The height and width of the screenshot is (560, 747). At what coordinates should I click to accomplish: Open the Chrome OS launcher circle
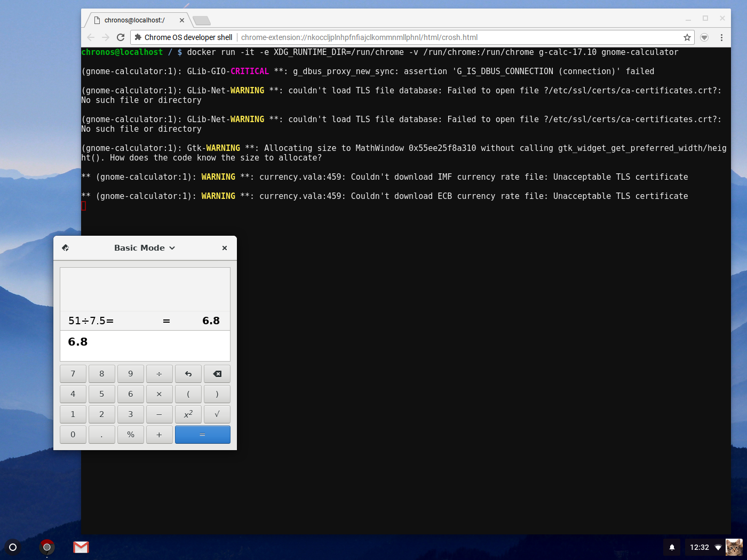13,547
